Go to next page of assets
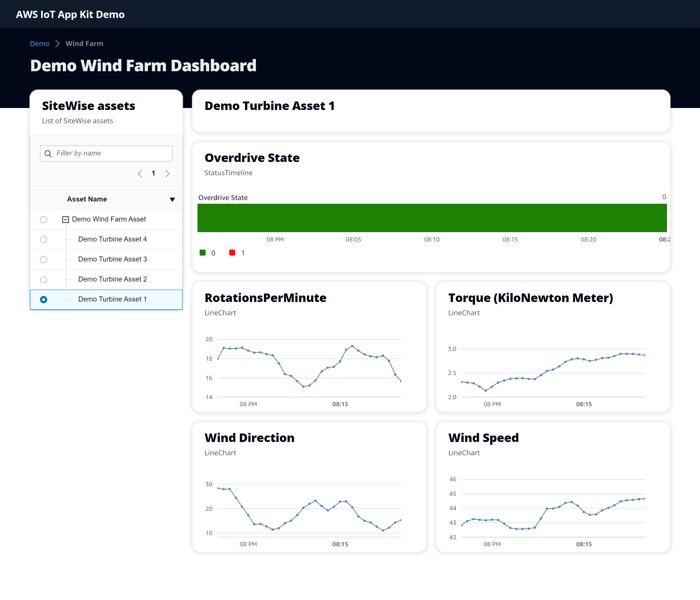Viewport: 700px width, 600px height. [x=167, y=174]
